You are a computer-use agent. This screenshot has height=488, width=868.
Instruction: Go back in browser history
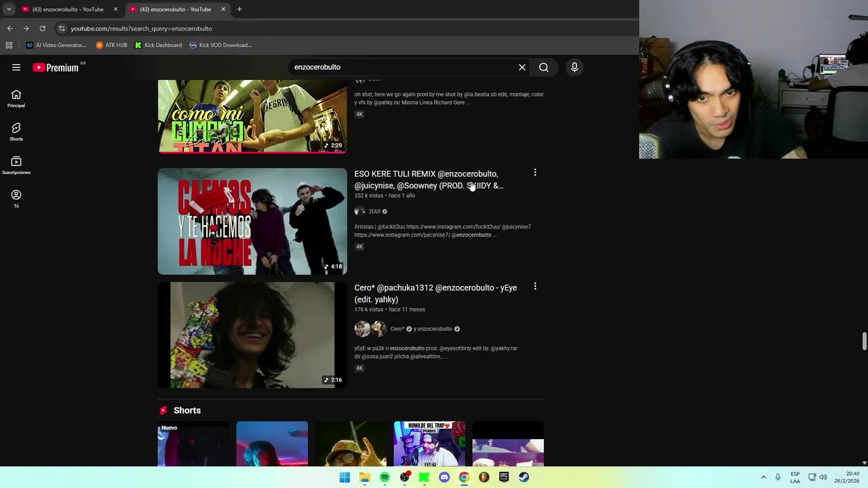coord(9,28)
